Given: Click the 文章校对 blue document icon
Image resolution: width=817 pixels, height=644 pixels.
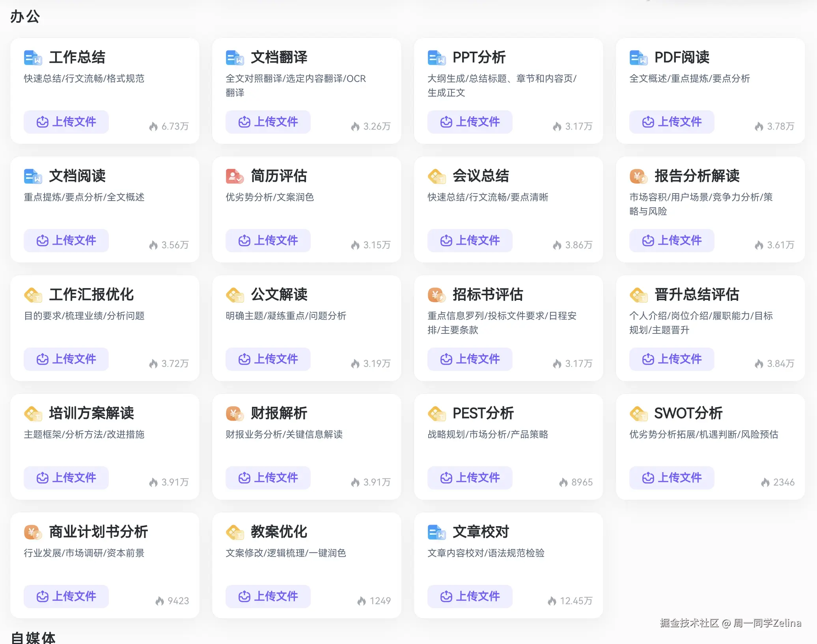Looking at the screenshot, I should pyautogui.click(x=436, y=532).
